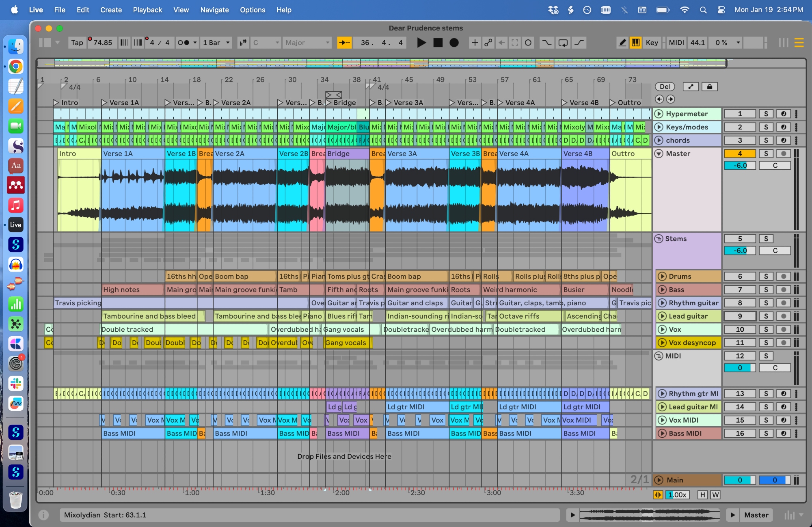812x527 pixels.
Task: Toggle the Follow playback arrow button
Action: 344,43
